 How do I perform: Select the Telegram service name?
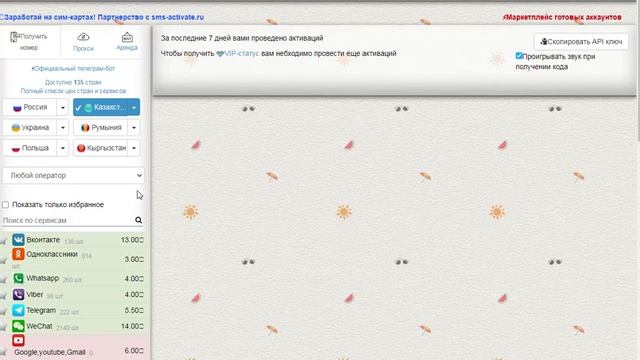[41, 310]
